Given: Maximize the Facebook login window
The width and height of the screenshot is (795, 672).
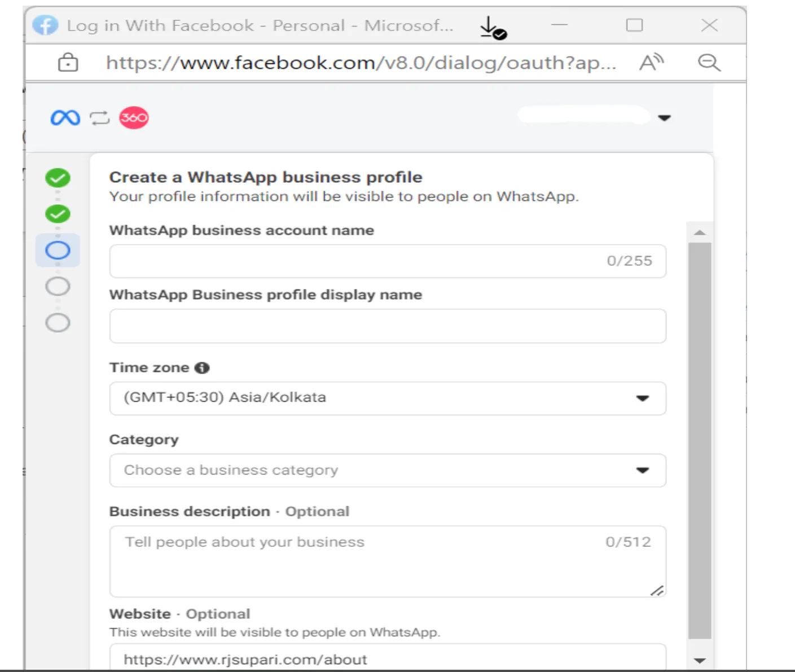Looking at the screenshot, I should tap(634, 25).
